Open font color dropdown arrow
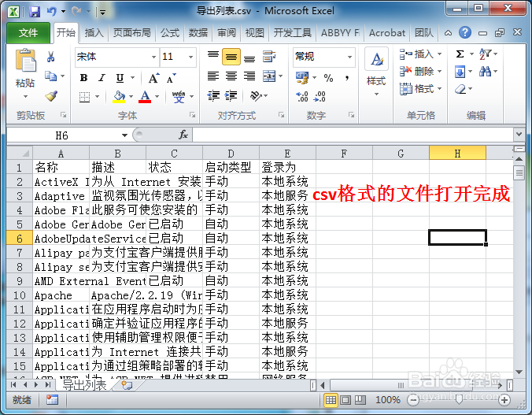This screenshot has height=415, width=532. click(157, 97)
